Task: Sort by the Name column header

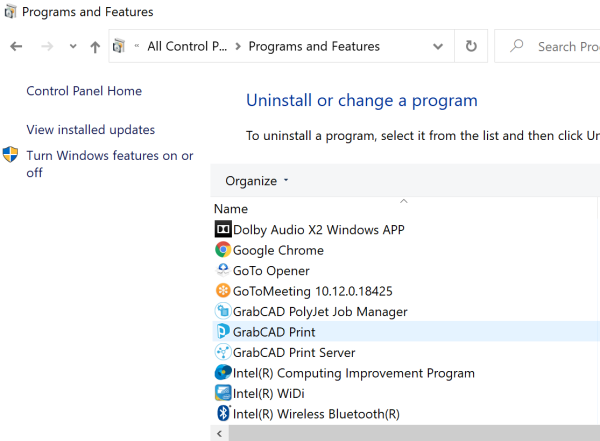Action: coord(231,209)
